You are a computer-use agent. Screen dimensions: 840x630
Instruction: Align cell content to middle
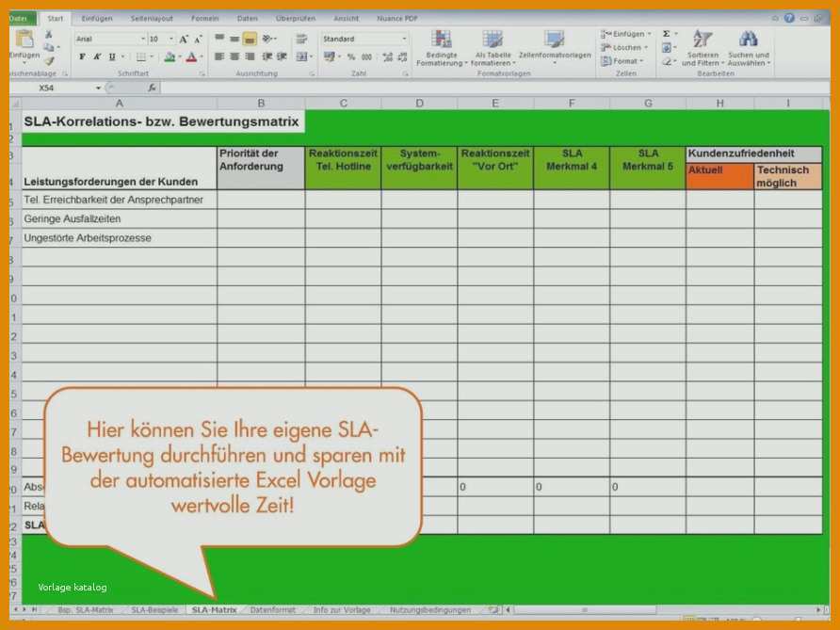click(x=234, y=39)
